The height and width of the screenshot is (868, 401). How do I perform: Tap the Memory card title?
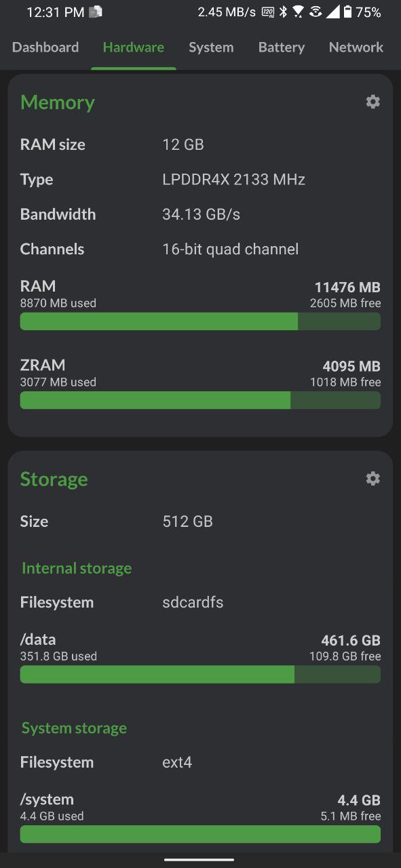click(x=58, y=102)
